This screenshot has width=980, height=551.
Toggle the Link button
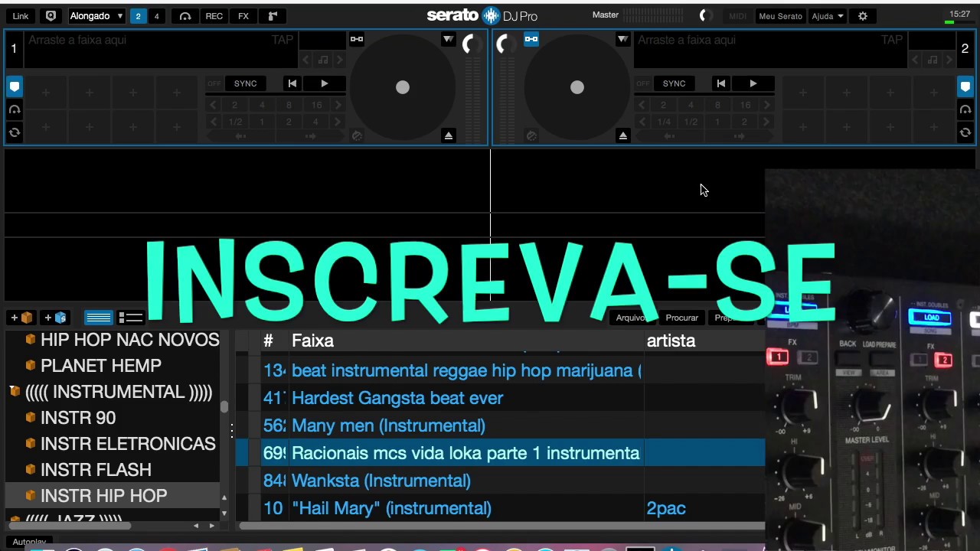click(21, 15)
